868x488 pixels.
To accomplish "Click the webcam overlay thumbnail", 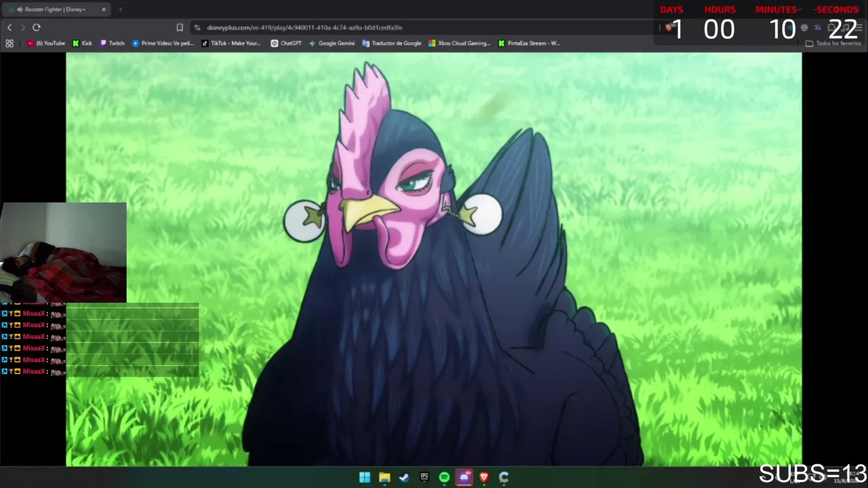I will coord(63,252).
